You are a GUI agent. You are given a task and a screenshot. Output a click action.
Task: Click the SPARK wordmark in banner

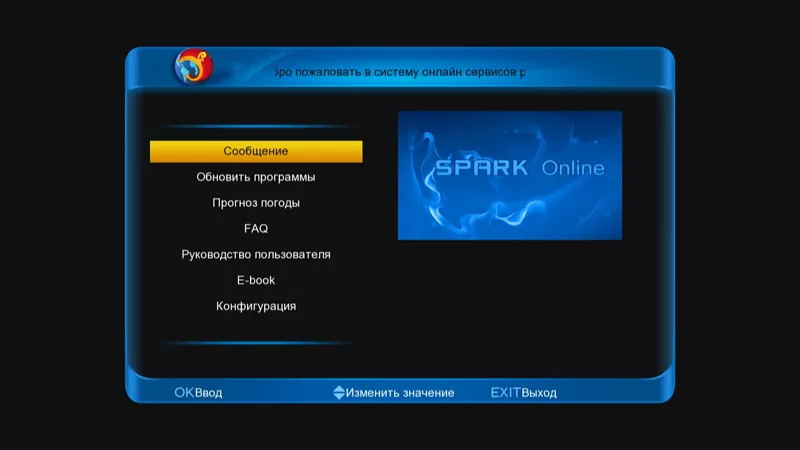point(481,167)
